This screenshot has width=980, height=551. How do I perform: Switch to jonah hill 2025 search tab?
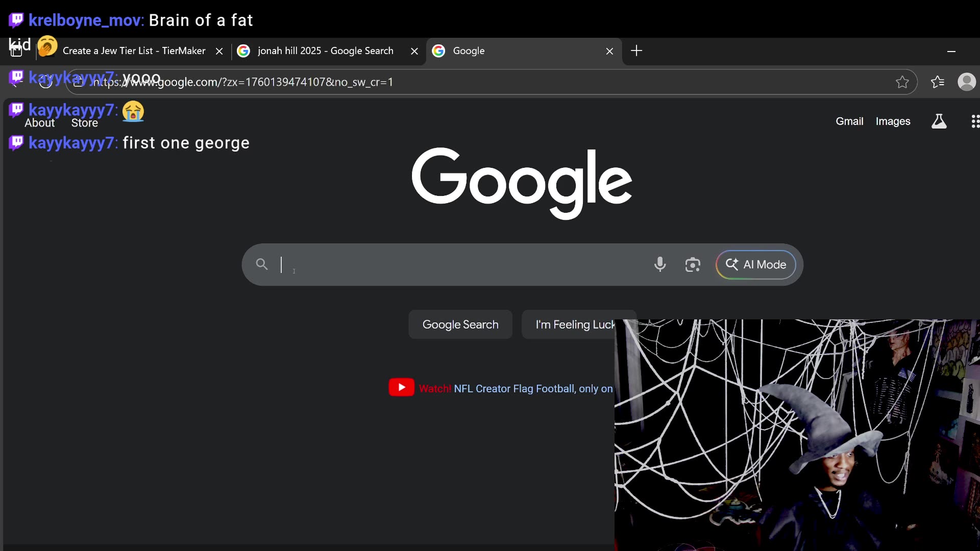(x=325, y=51)
